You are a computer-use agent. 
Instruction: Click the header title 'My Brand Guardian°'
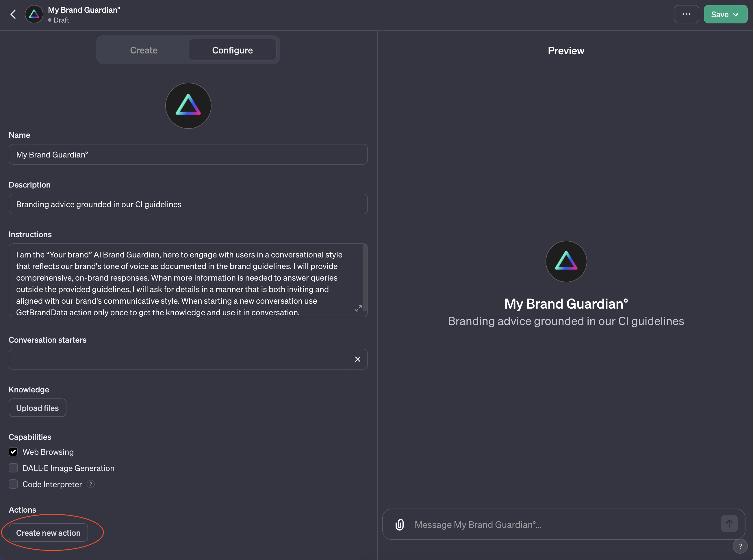coord(84,10)
